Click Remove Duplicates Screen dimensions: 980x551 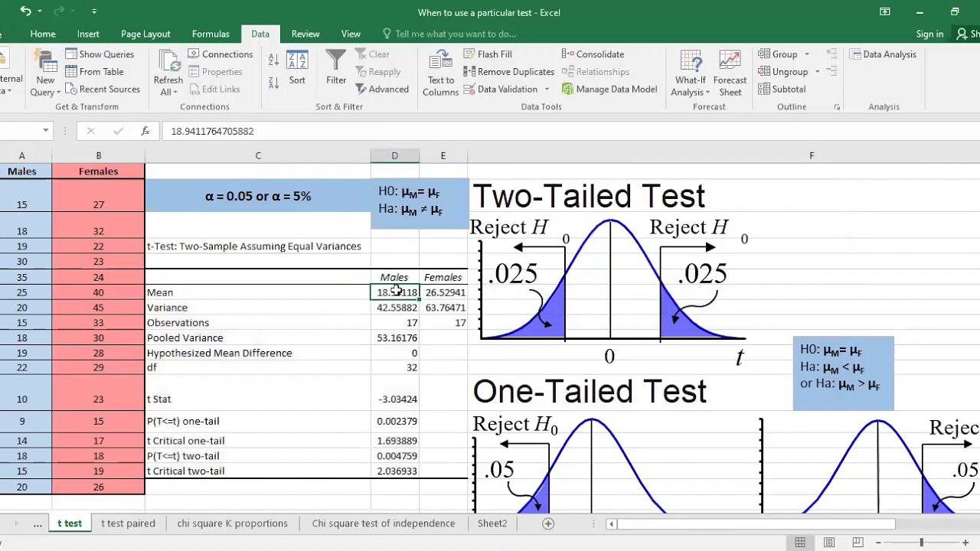click(x=508, y=72)
